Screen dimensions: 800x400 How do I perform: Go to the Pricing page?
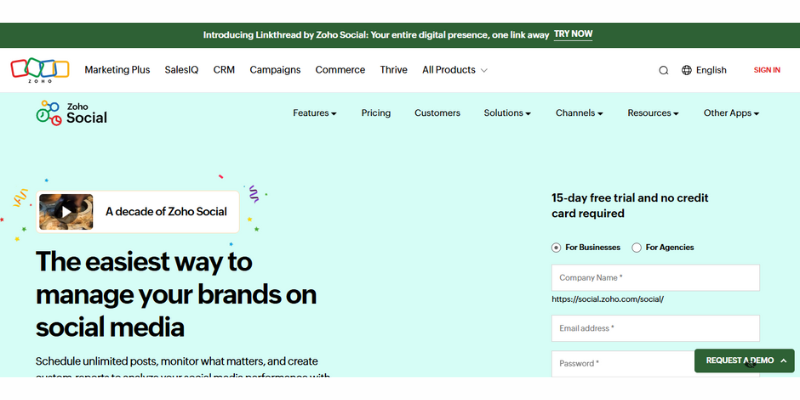pyautogui.click(x=376, y=113)
